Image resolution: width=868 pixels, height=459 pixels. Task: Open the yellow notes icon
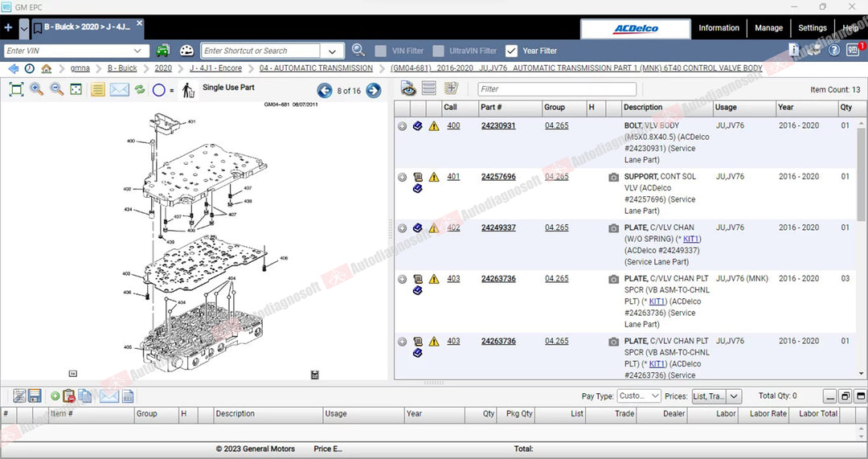click(x=98, y=89)
